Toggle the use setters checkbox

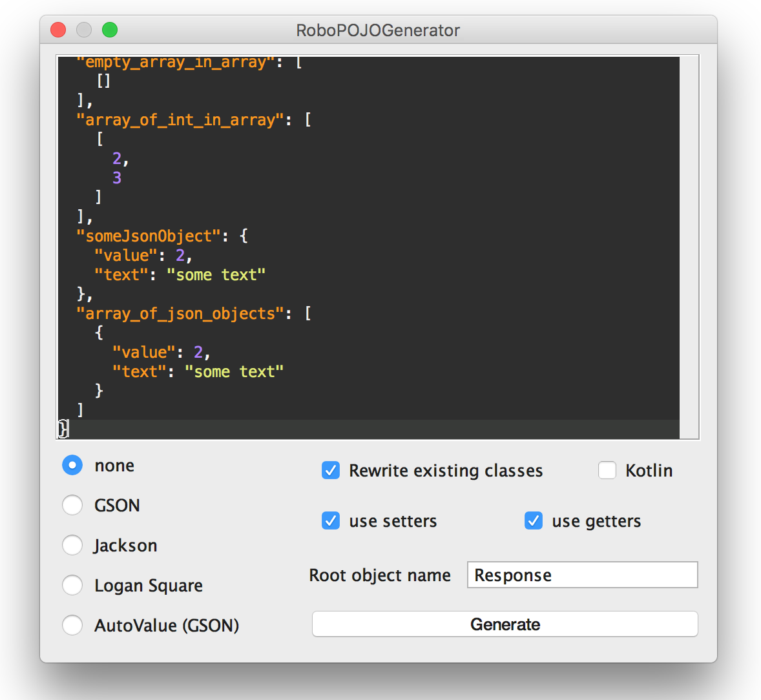[x=331, y=520]
